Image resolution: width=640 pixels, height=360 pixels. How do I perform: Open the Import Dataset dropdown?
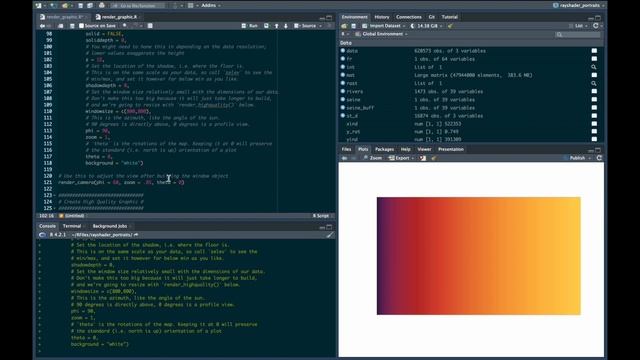tap(384, 26)
